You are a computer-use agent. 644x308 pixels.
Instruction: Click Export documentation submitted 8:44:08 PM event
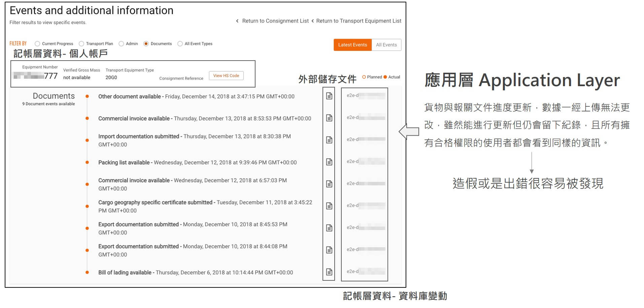click(x=193, y=250)
